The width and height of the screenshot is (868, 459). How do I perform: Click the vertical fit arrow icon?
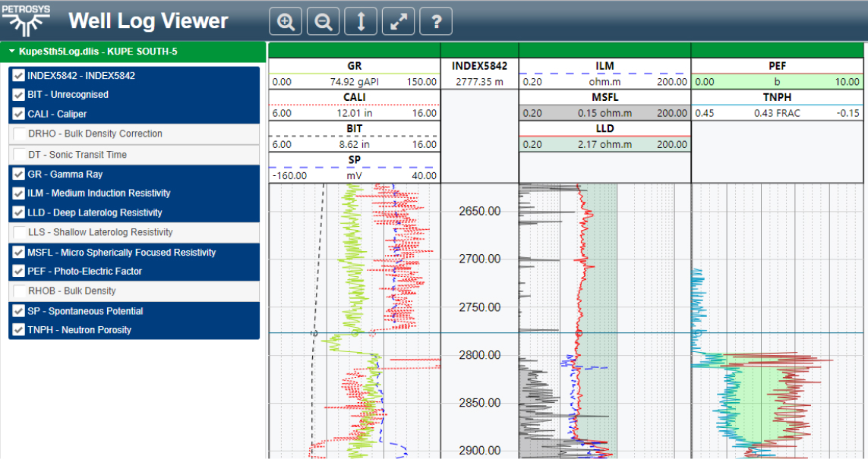click(361, 22)
